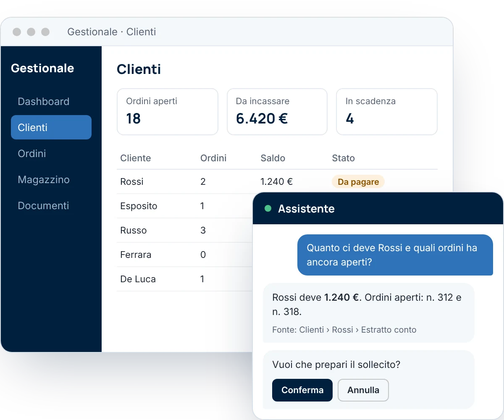Select the De Luca client row

(x=185, y=279)
